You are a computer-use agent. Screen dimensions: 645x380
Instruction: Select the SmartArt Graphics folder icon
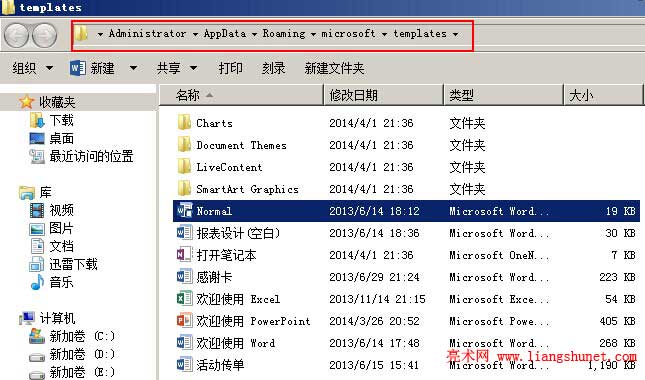point(184,189)
